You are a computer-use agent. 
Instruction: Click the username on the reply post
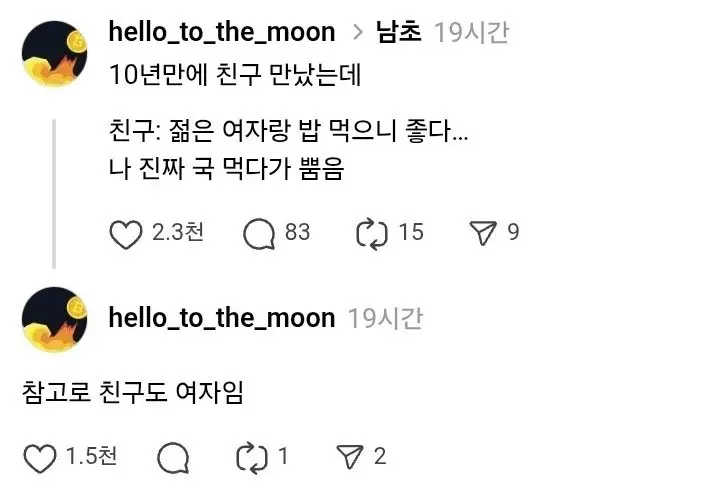221,318
